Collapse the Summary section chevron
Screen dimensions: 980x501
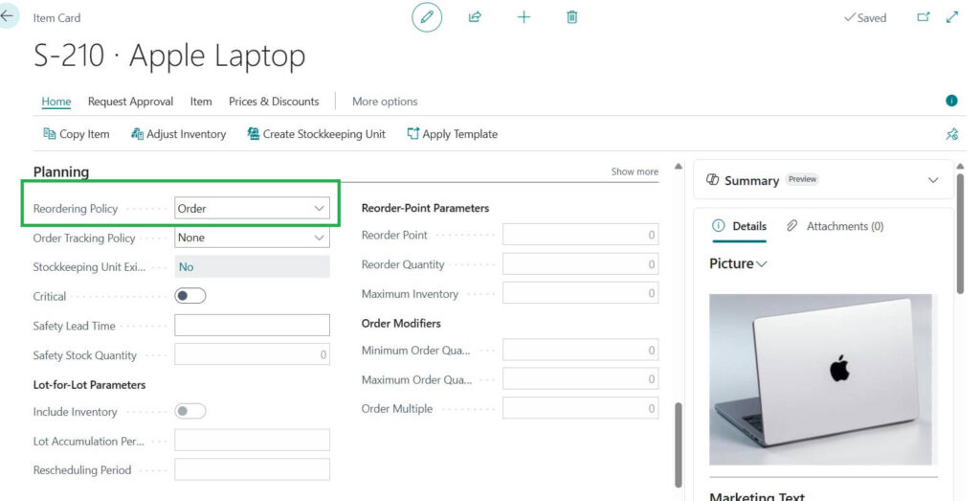(933, 180)
